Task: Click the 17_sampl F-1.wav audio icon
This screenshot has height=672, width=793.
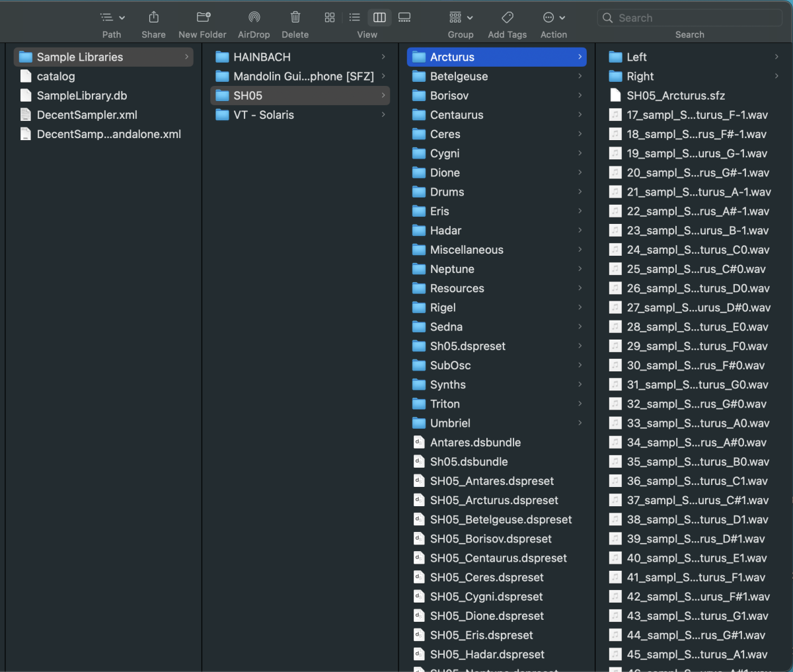Action: [615, 115]
